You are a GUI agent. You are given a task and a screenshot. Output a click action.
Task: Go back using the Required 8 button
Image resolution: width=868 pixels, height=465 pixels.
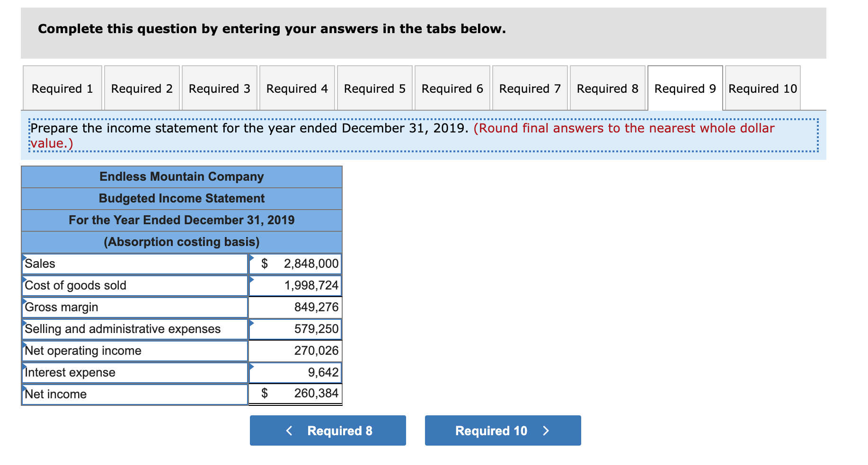[328, 430]
